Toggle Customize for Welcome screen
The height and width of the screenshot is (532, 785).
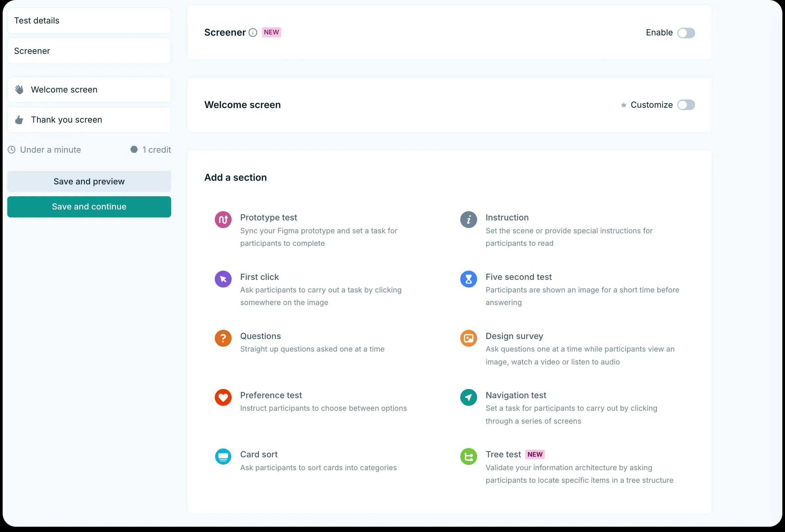(686, 105)
